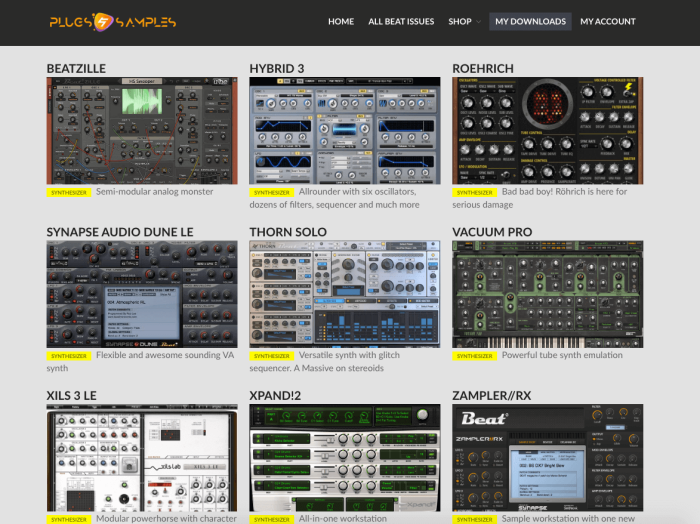Click the Xpand!2 synth screenshot
The height and width of the screenshot is (524, 700).
point(345,457)
